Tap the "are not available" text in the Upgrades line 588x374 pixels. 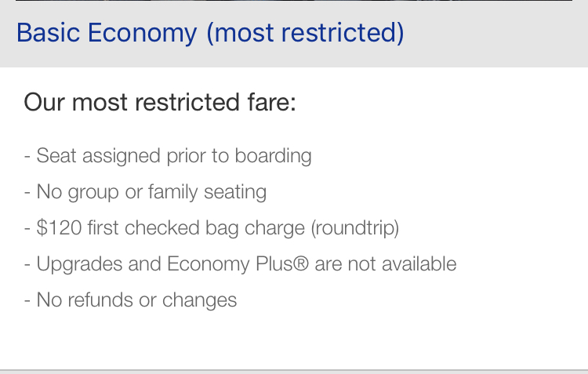tap(386, 263)
